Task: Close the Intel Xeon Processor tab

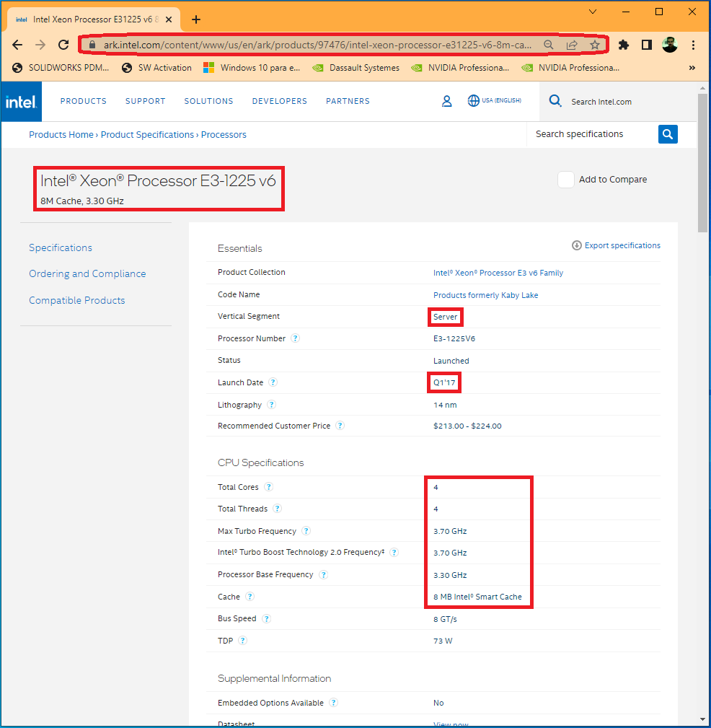Action: [169, 19]
